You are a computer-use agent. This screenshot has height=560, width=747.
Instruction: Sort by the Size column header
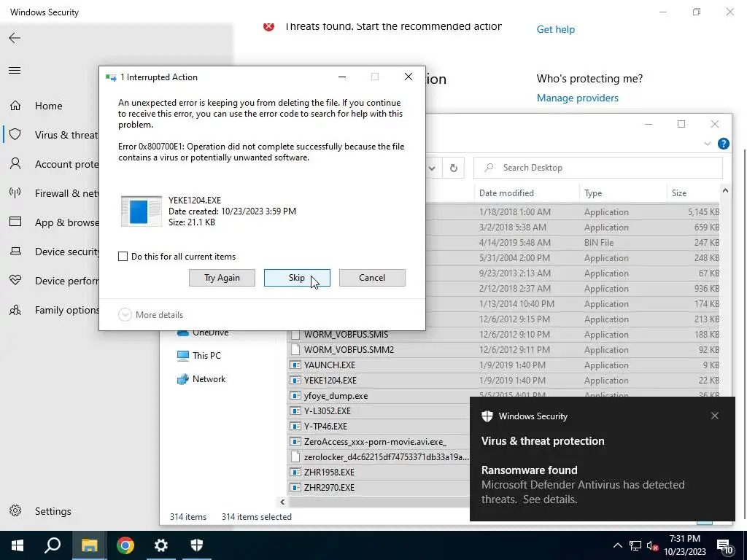[693, 192]
